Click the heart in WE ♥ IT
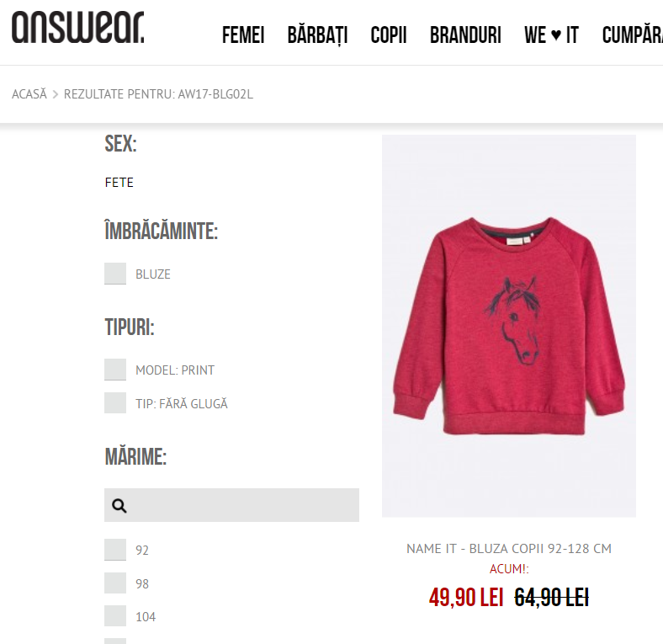663x644 pixels. coord(556,35)
